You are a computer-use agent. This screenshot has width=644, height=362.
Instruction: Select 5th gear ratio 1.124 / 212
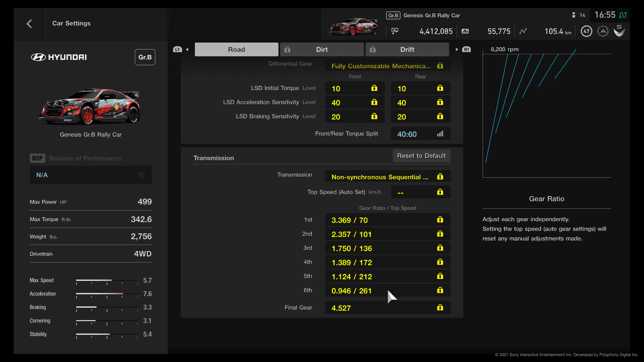387,276
